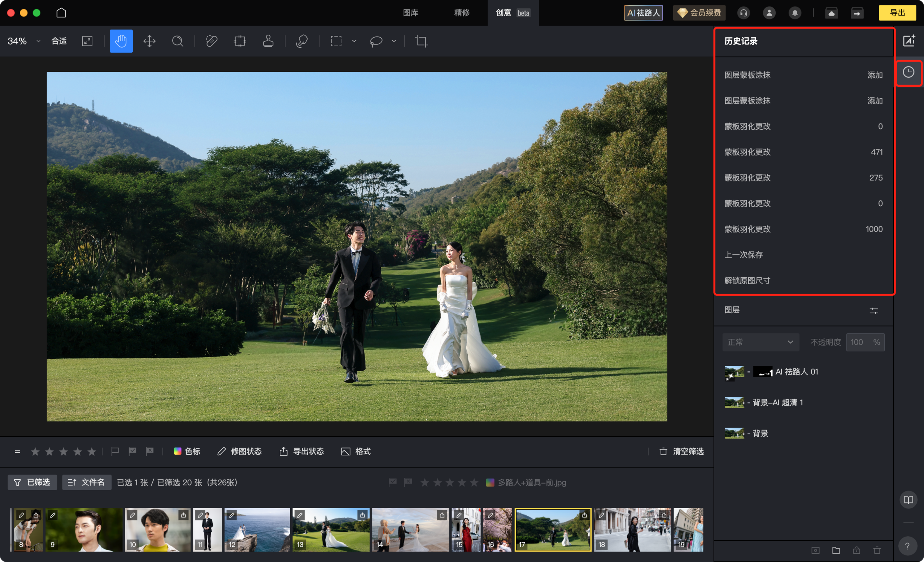Open the 色标 color label filter
This screenshot has height=562, width=924.
pos(187,451)
